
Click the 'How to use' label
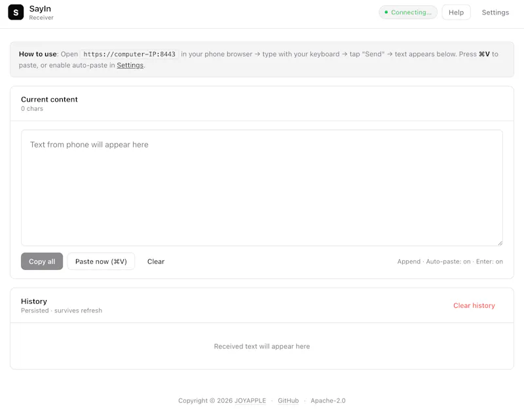point(38,54)
